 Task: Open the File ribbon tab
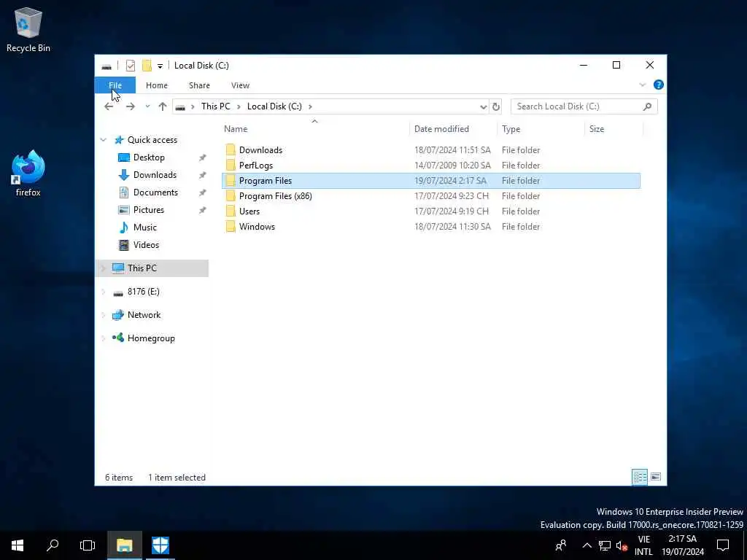[115, 85]
